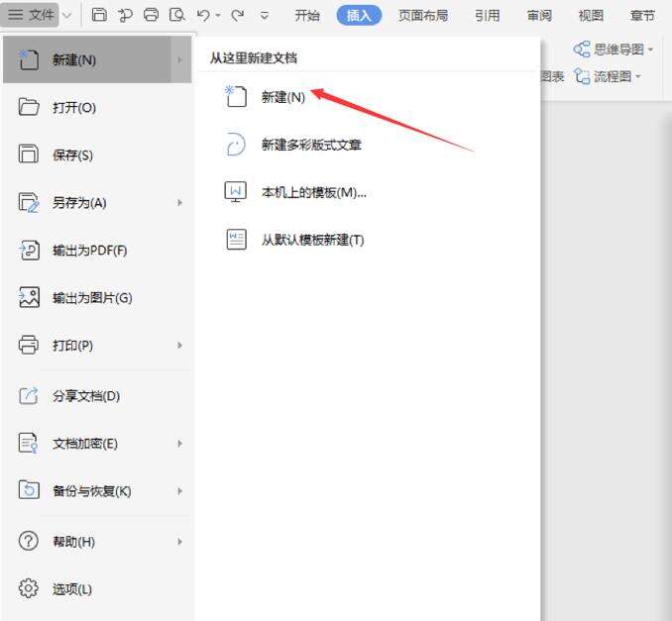The width and height of the screenshot is (672, 621).
Task: Click the icon beside 新建多彩版式文章
Action: (236, 145)
